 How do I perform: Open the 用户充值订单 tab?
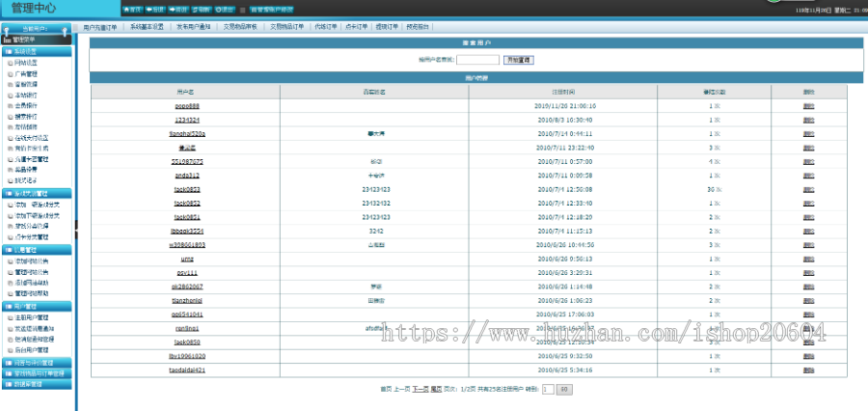(100, 27)
